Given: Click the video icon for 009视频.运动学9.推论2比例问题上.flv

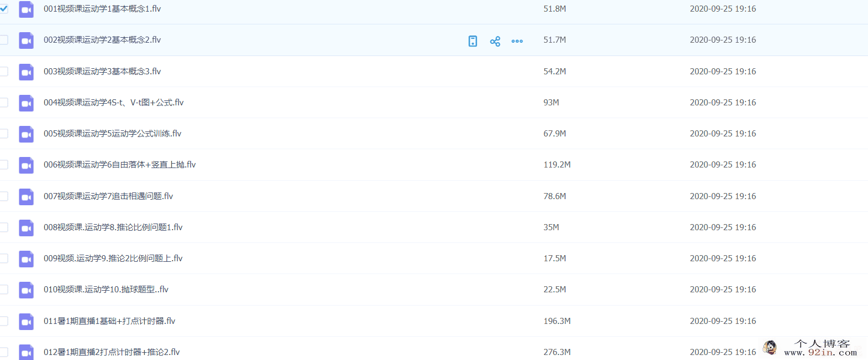Looking at the screenshot, I should click(x=26, y=258).
